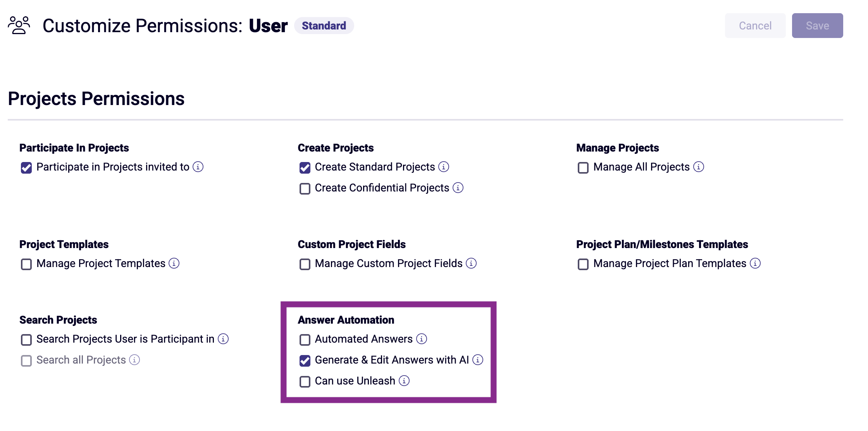Screen dimensions: 868x431
Task: Click the users group icon beside the title
Action: (x=19, y=25)
